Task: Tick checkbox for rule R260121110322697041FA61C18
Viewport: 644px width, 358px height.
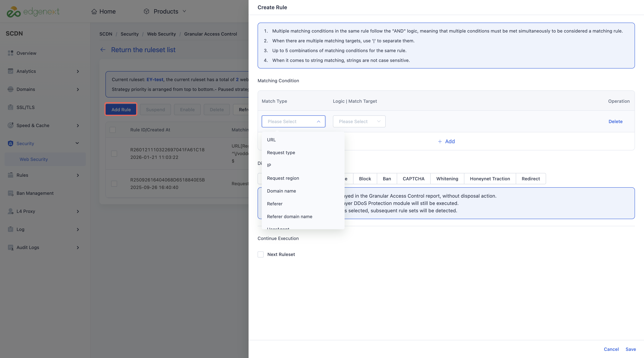Action: (114, 153)
